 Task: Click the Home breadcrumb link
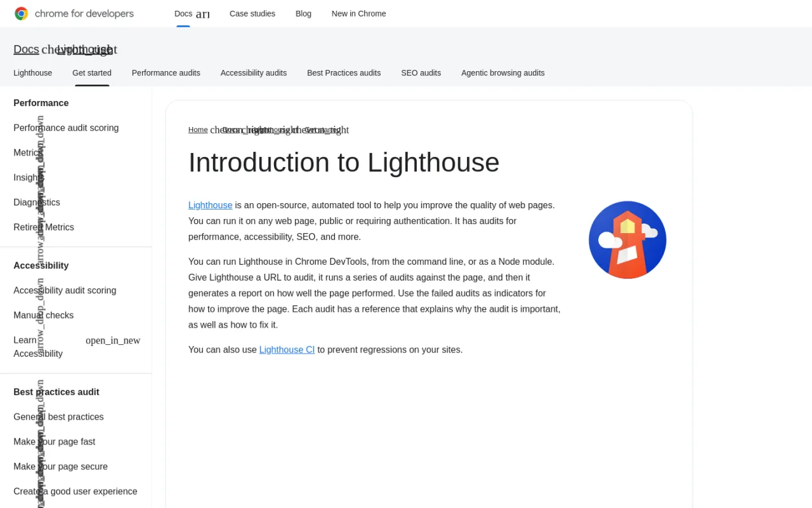click(198, 130)
